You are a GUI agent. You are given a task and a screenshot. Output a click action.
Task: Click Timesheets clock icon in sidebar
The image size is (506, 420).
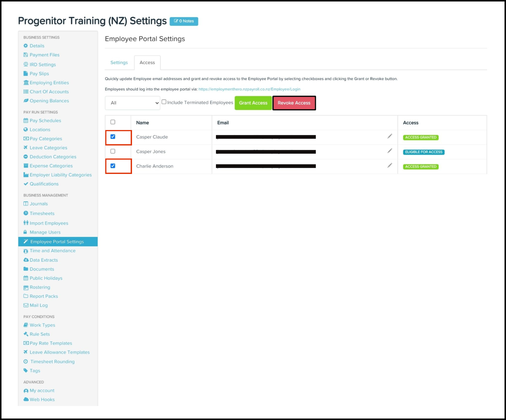click(x=26, y=213)
